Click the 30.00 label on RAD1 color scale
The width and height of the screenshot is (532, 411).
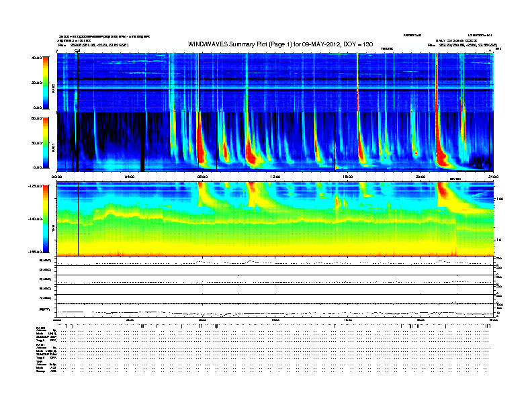pyautogui.click(x=36, y=143)
